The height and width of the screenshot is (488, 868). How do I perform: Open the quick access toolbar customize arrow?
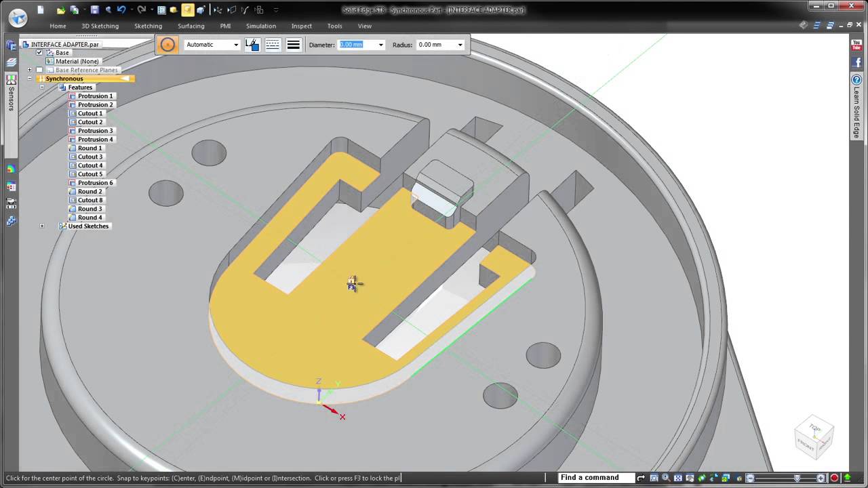276,10
